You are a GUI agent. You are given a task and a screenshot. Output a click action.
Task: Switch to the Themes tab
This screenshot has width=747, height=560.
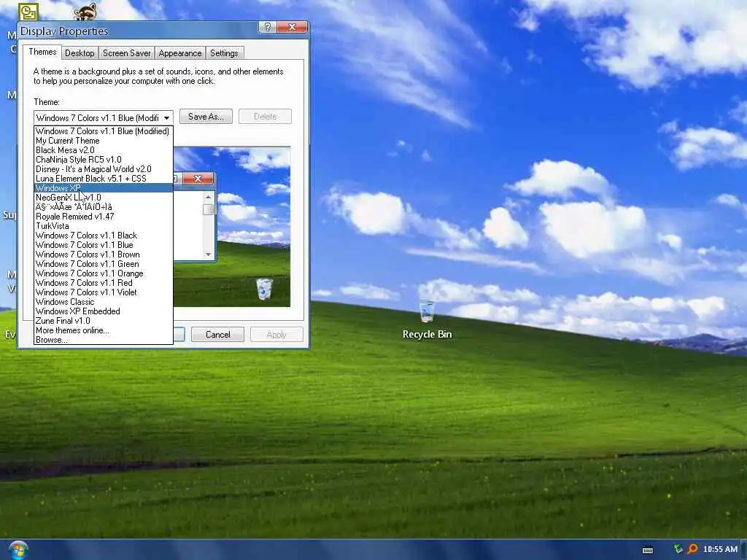[x=42, y=52]
